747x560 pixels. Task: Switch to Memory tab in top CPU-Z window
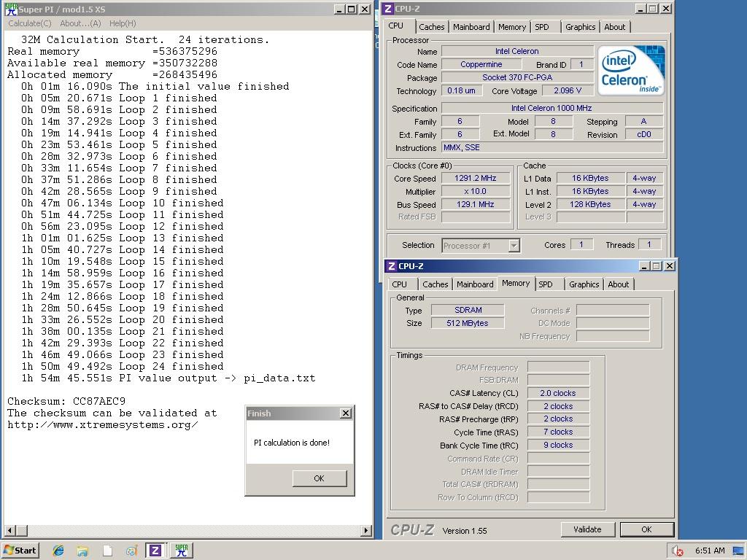click(512, 27)
